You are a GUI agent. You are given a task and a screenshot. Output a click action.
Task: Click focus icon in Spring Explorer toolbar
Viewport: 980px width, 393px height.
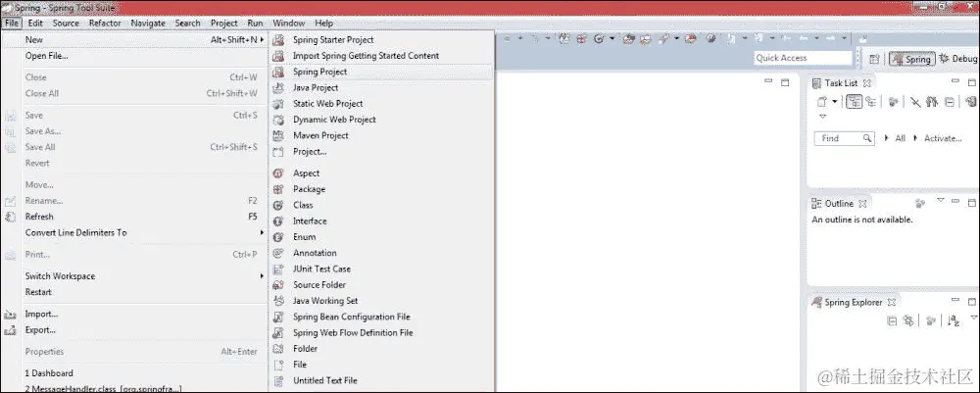[931, 321]
